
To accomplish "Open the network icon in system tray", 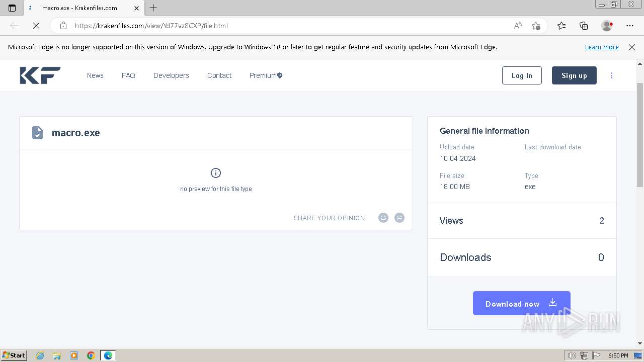I will [x=584, y=355].
